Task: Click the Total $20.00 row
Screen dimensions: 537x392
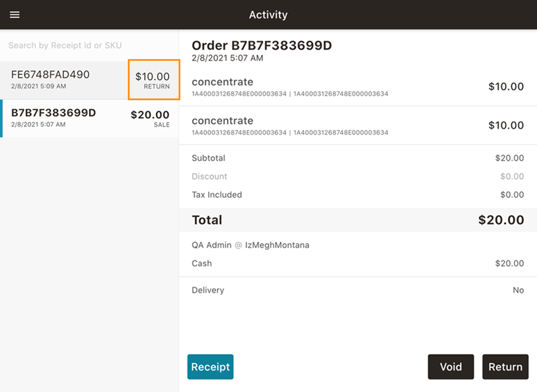Action: click(x=358, y=220)
